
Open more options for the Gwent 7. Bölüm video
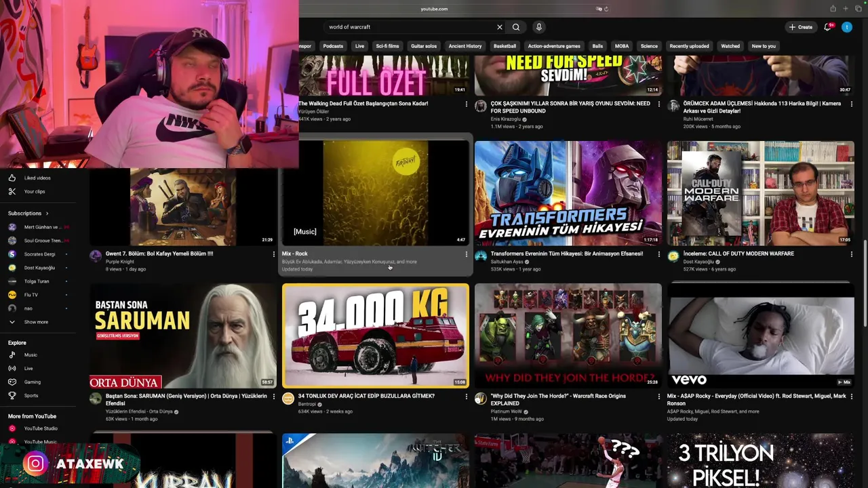(273, 254)
